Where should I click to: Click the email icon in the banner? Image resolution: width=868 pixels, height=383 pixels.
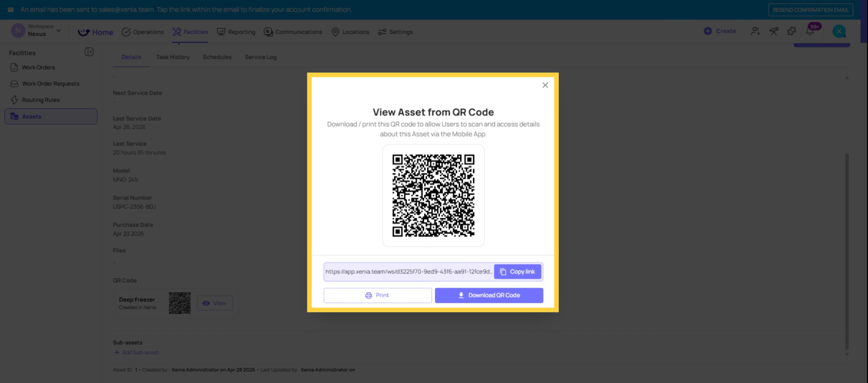tap(11, 9)
